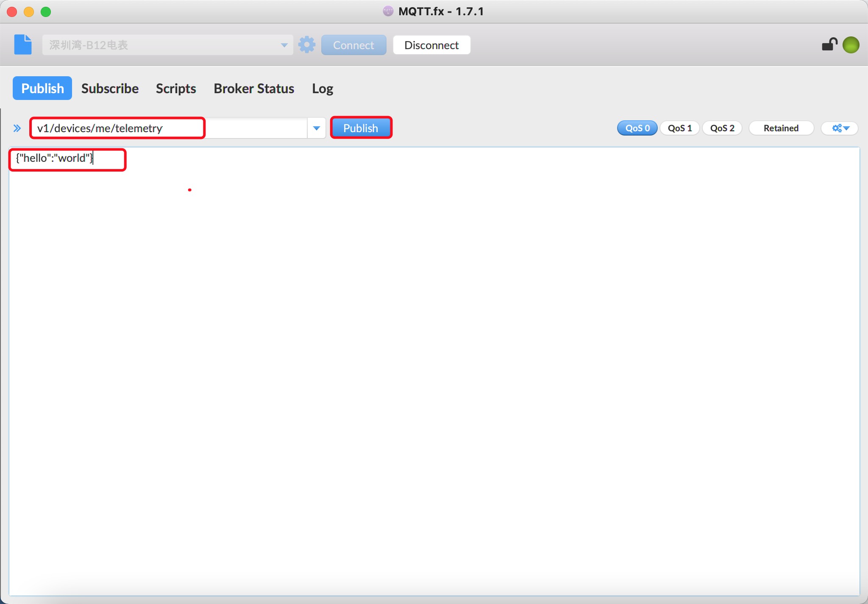Toggle the Retained message option
Image resolution: width=868 pixels, height=604 pixels.
point(781,128)
